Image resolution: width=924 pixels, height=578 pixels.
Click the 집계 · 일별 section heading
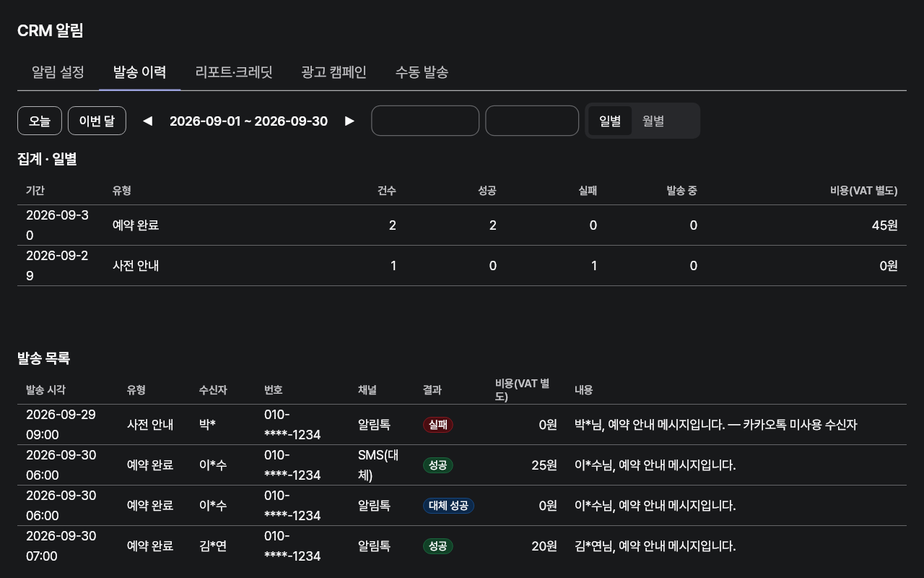click(47, 159)
